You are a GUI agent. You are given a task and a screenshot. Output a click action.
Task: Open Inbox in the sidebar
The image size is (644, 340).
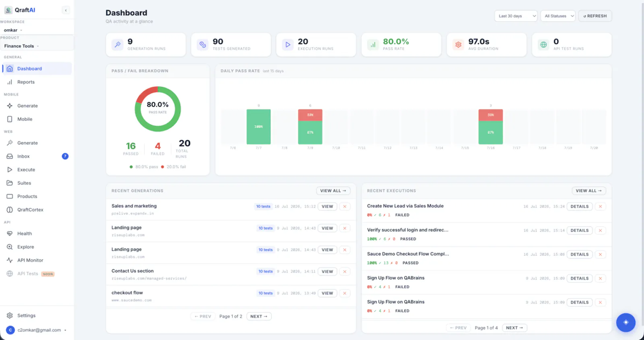(x=37, y=156)
